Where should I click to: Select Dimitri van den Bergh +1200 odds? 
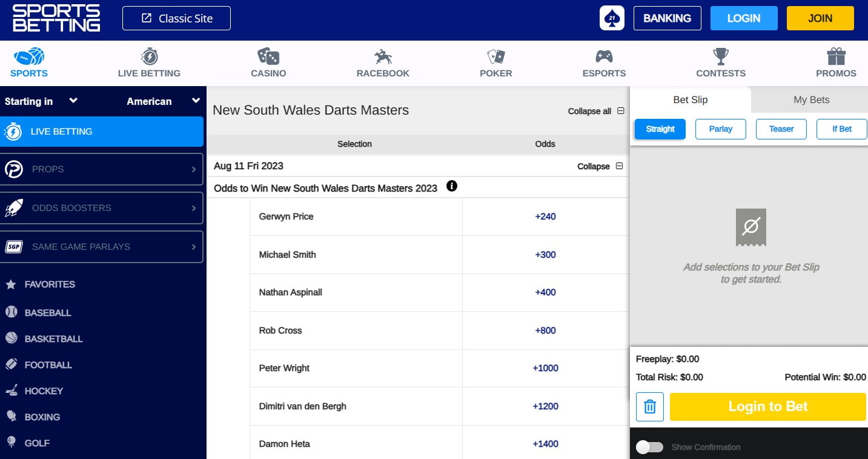click(x=545, y=406)
